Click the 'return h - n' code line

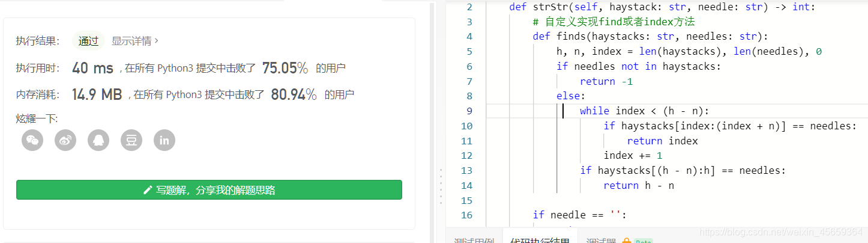pyautogui.click(x=639, y=185)
